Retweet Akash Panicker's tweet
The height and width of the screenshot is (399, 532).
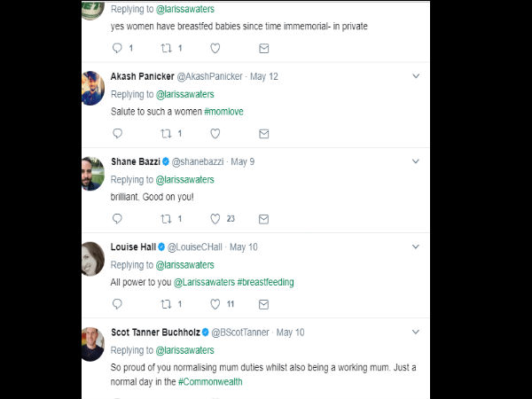pyautogui.click(x=165, y=133)
